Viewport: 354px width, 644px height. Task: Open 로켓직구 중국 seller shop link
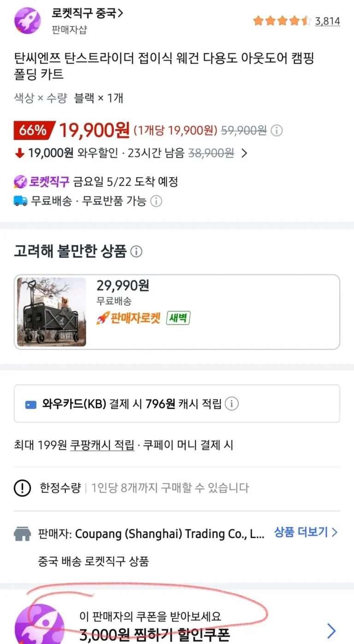pyautogui.click(x=88, y=13)
